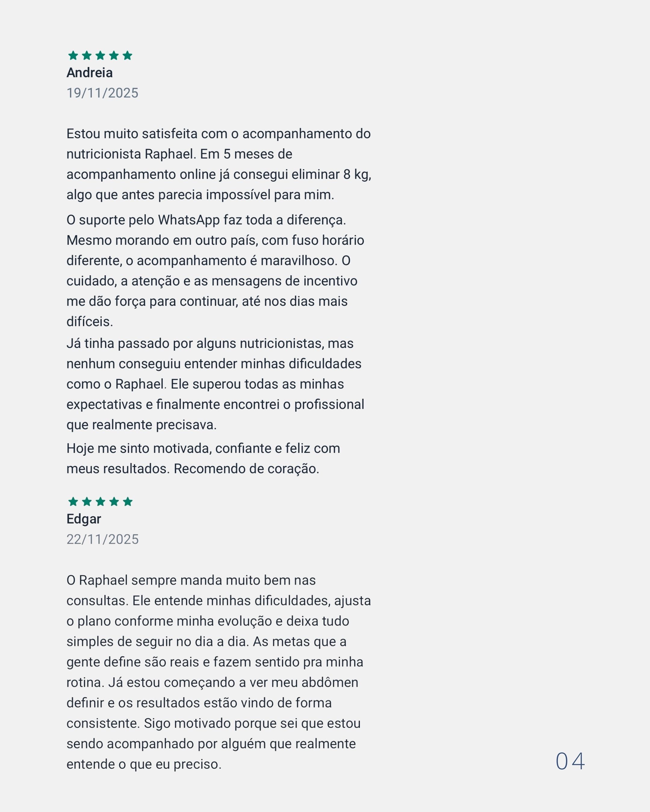Click the date 22/11/2025

point(103,539)
